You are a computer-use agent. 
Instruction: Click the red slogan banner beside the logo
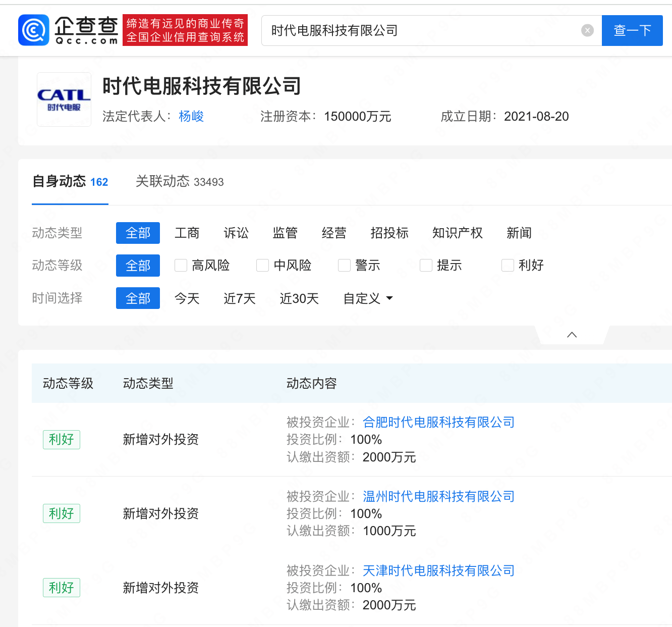click(185, 30)
